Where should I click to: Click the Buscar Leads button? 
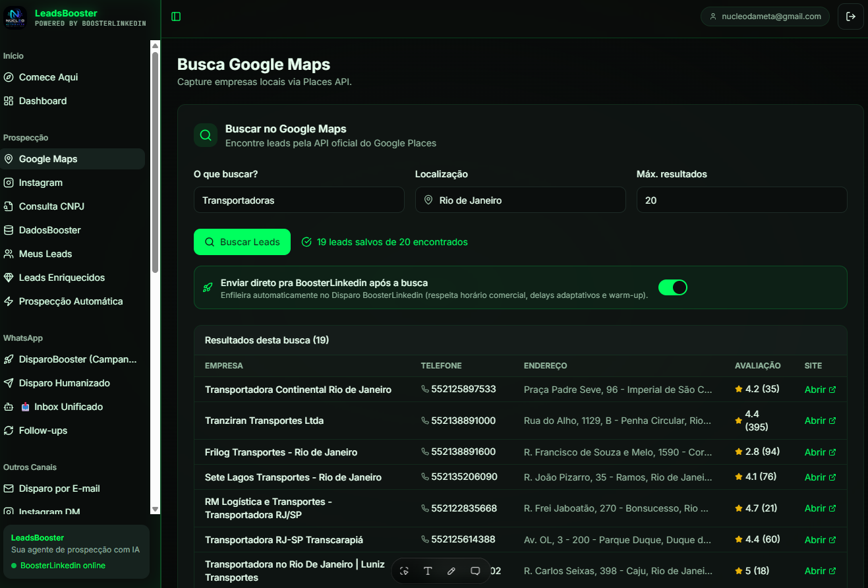[242, 242]
